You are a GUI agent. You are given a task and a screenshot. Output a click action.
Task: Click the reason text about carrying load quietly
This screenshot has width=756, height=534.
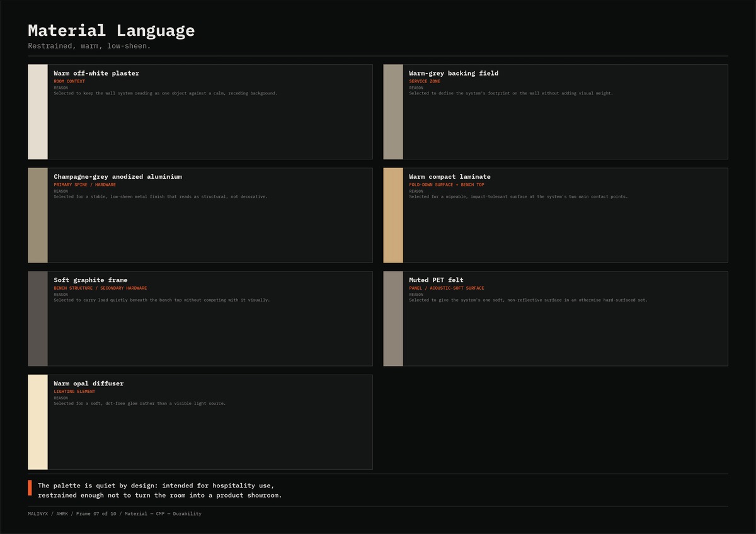coord(162,300)
